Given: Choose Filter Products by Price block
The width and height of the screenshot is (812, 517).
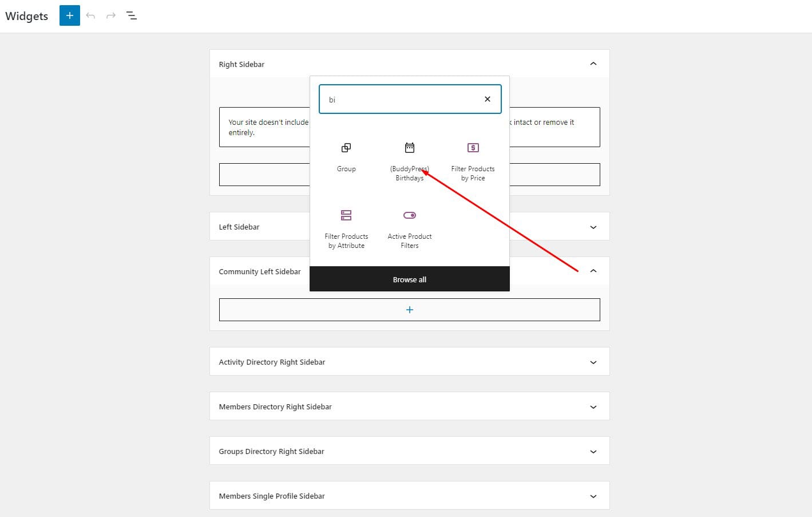Looking at the screenshot, I should pyautogui.click(x=473, y=161).
